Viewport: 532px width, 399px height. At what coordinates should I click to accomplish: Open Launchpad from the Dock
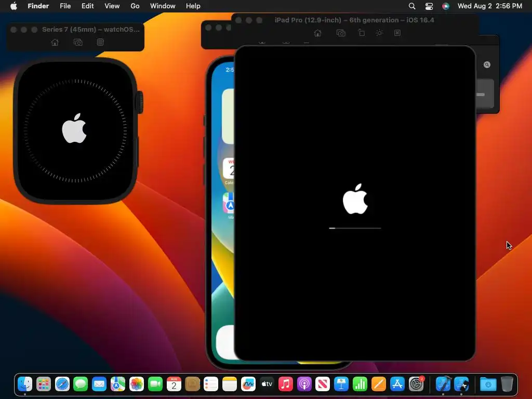[x=44, y=384]
